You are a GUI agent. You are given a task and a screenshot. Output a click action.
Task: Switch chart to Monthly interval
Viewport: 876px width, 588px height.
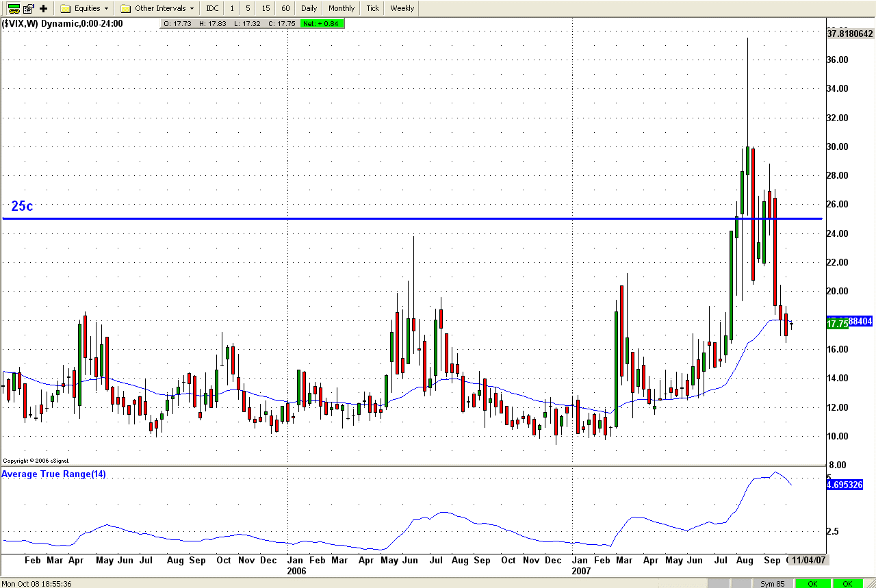(342, 8)
